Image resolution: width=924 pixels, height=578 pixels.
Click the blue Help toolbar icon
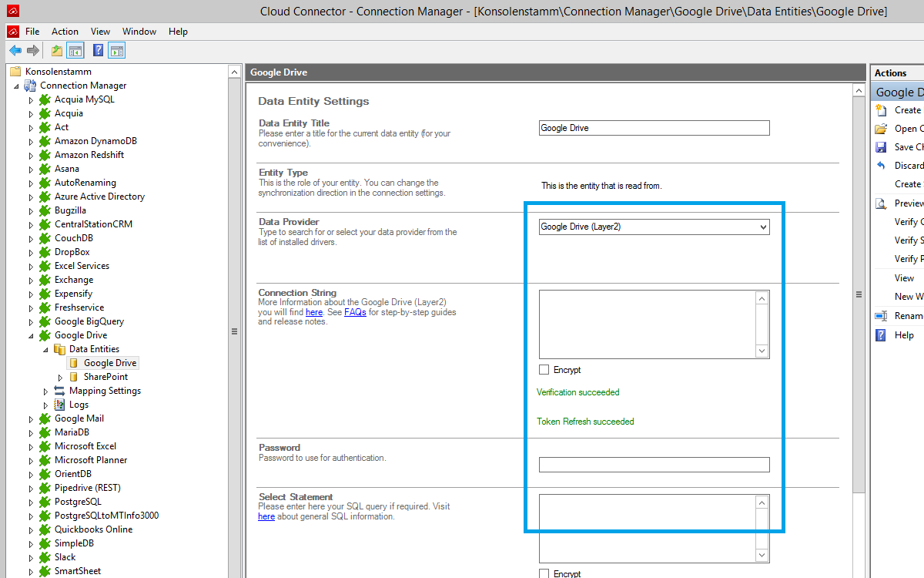pos(98,51)
